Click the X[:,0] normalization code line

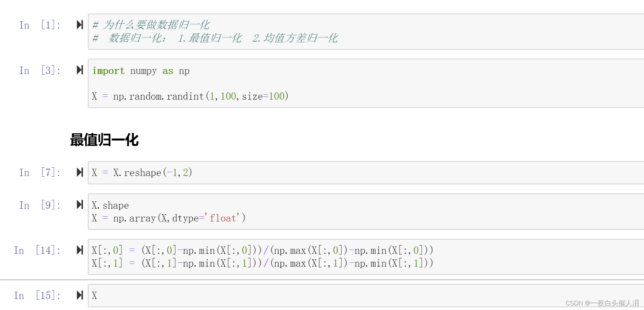[x=262, y=250]
